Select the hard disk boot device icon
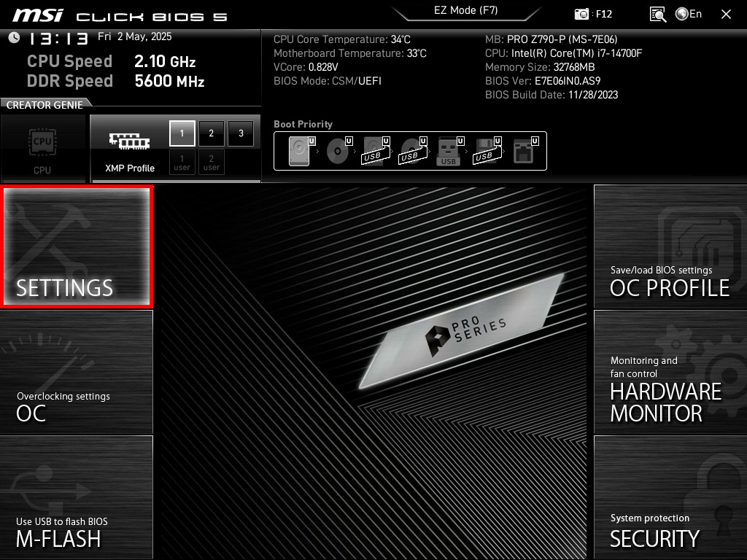Viewport: 747px width, 560px height. [x=301, y=150]
